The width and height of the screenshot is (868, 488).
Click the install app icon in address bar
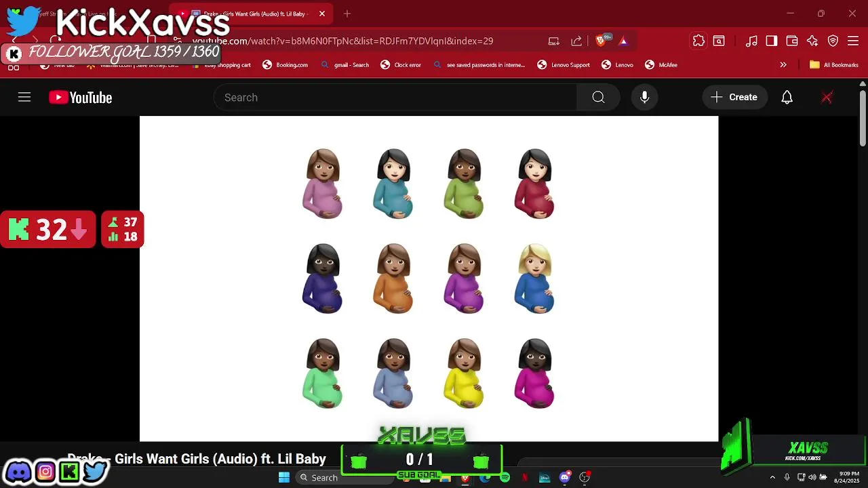click(554, 41)
